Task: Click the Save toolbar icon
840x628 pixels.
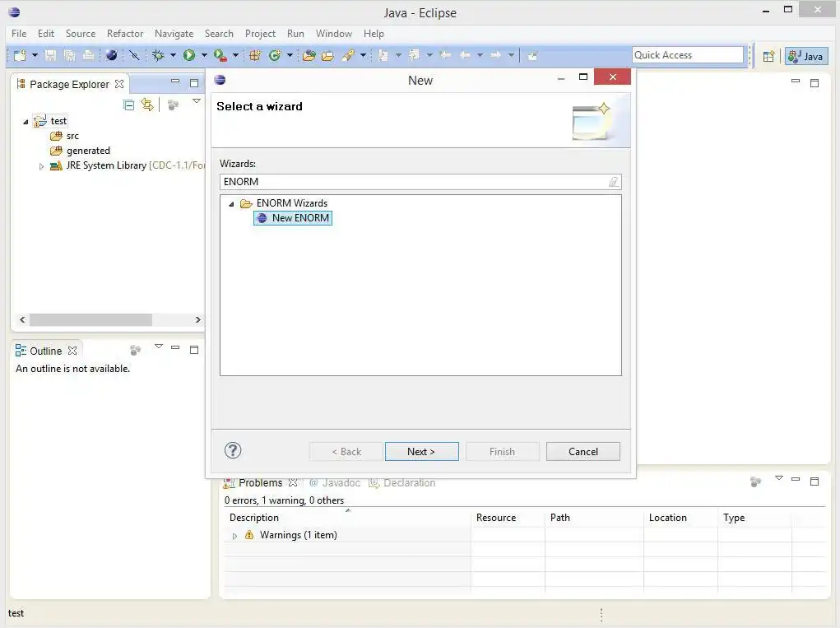Action: 50,55
